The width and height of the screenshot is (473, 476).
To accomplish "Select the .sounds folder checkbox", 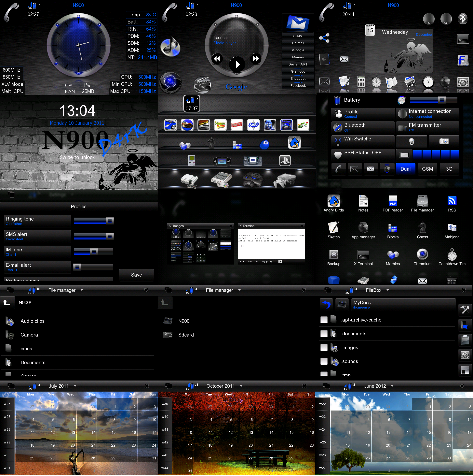I will 324,361.
